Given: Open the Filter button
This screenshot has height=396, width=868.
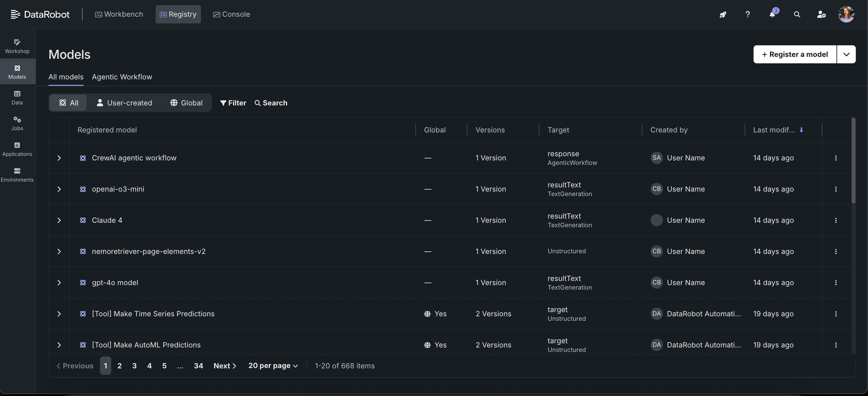Looking at the screenshot, I should coord(233,103).
